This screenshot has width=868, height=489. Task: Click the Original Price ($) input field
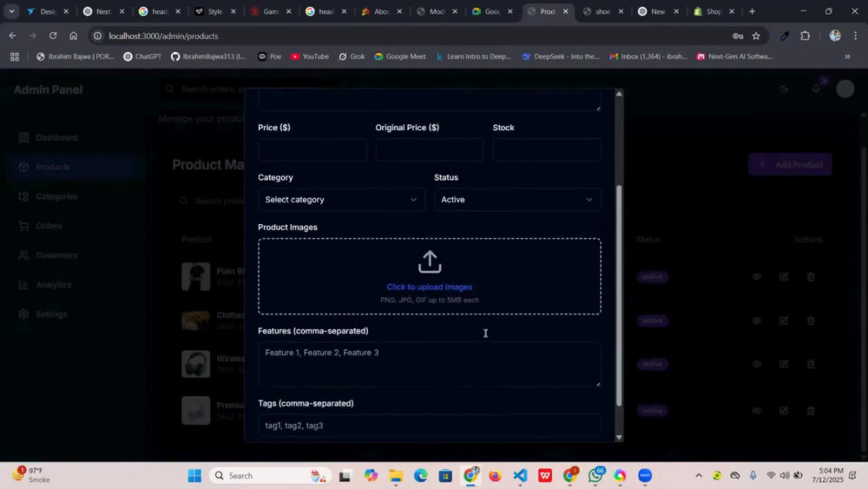[430, 150]
